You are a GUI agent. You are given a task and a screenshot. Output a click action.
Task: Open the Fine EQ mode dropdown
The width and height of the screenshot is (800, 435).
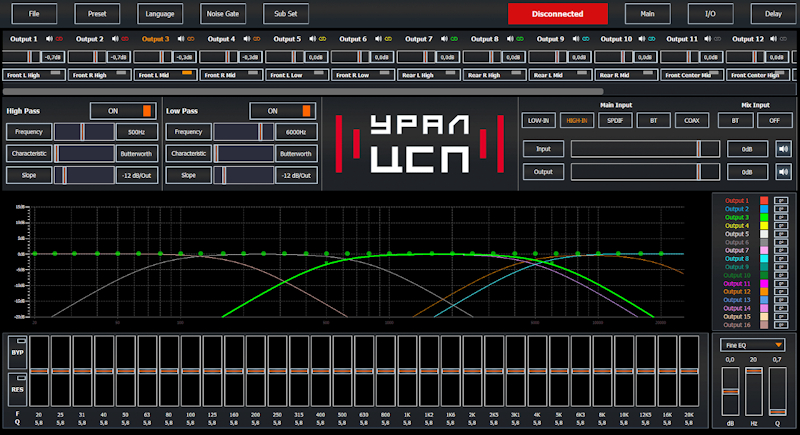[751, 344]
